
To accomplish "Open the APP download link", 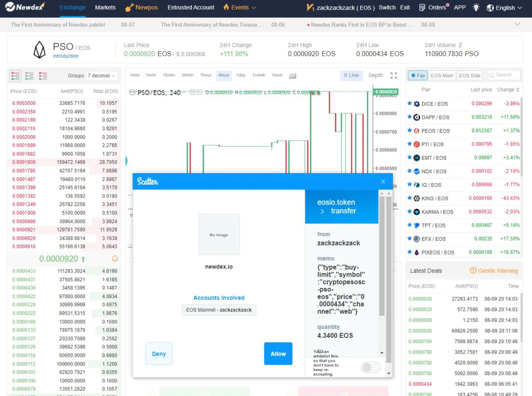I will point(460,7).
